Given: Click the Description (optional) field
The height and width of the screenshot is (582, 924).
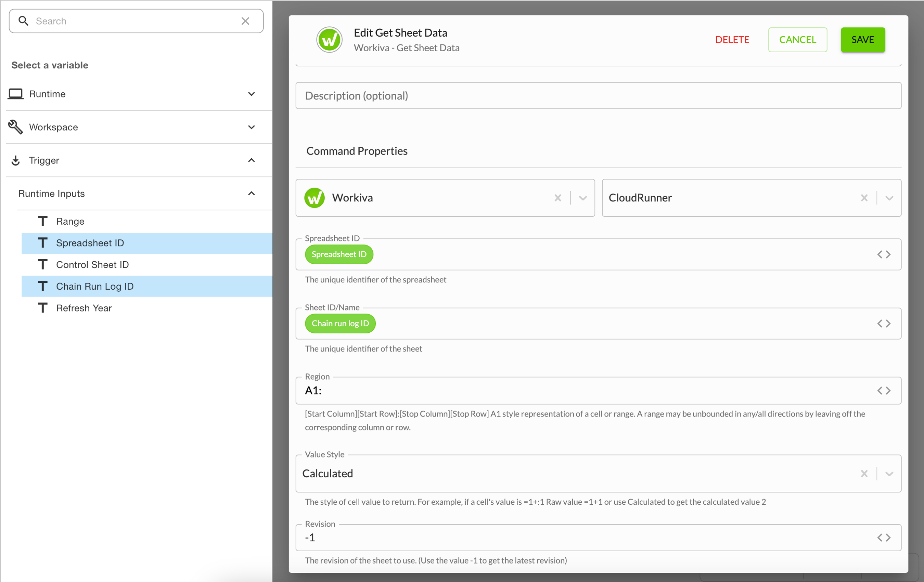Looking at the screenshot, I should [598, 95].
